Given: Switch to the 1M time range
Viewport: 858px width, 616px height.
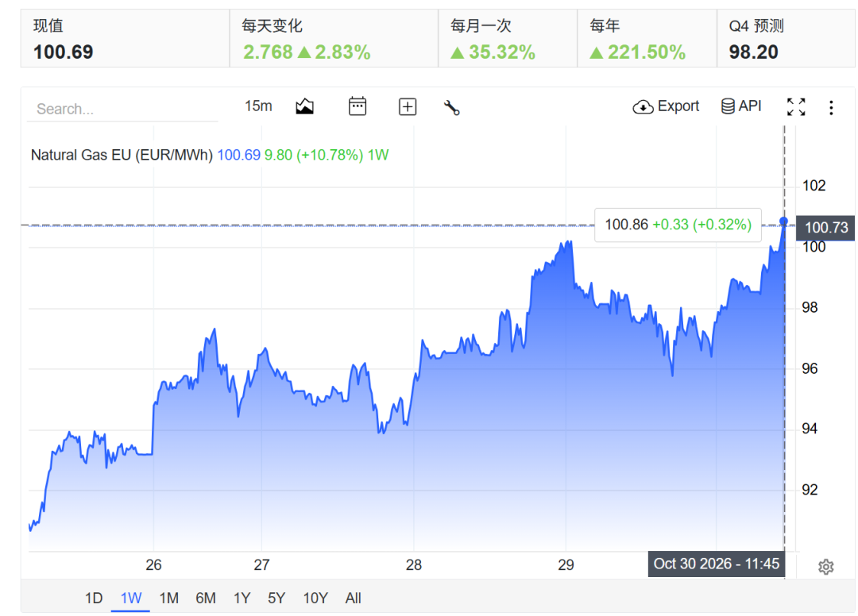Looking at the screenshot, I should [168, 598].
